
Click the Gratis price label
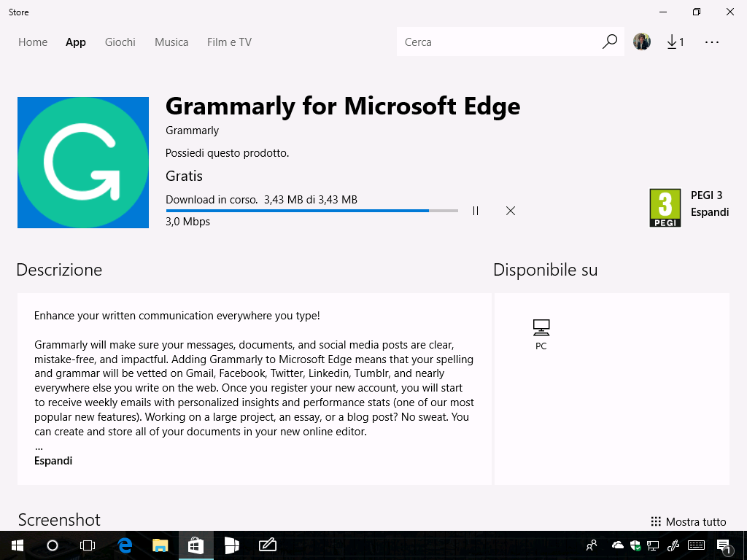coord(184,176)
